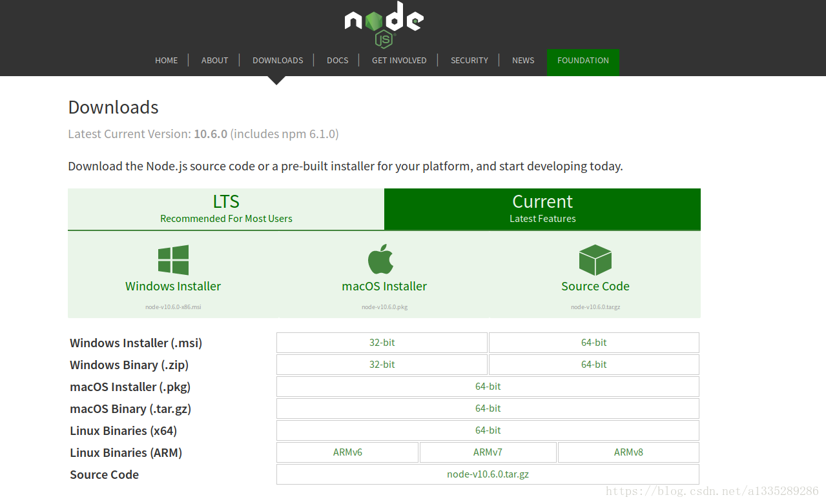Open the NEWS nav item
Viewport: 826px width, 504px height.
click(523, 60)
